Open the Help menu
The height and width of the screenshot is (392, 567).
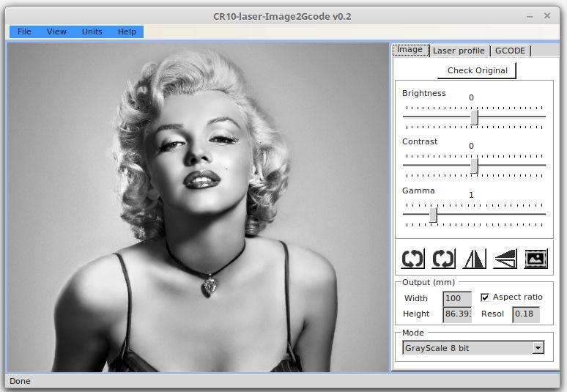coord(127,32)
